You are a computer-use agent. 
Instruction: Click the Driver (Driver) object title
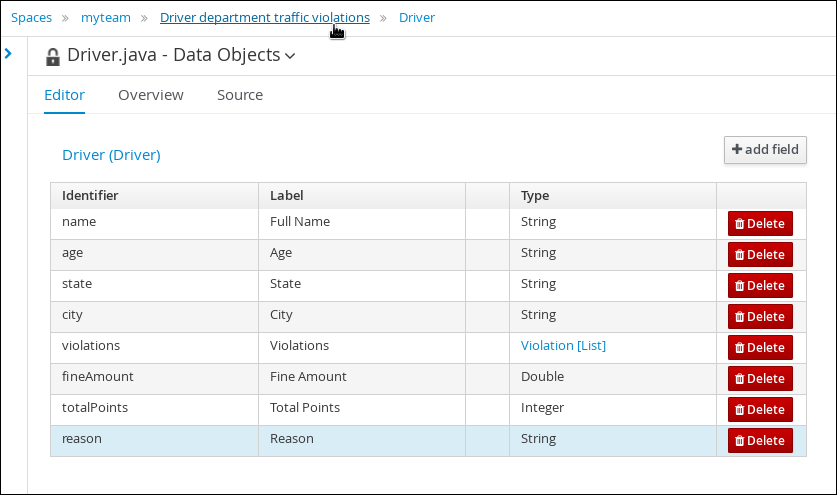(111, 155)
